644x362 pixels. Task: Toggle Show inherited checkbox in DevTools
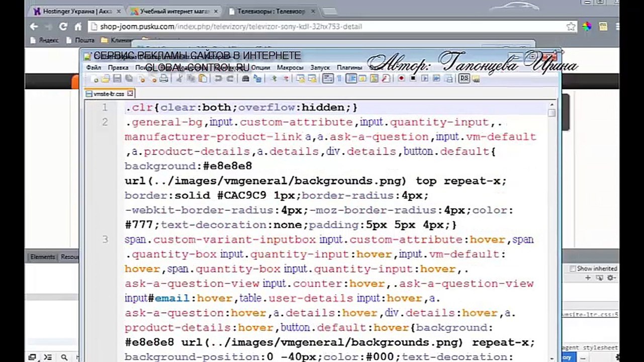point(572,268)
